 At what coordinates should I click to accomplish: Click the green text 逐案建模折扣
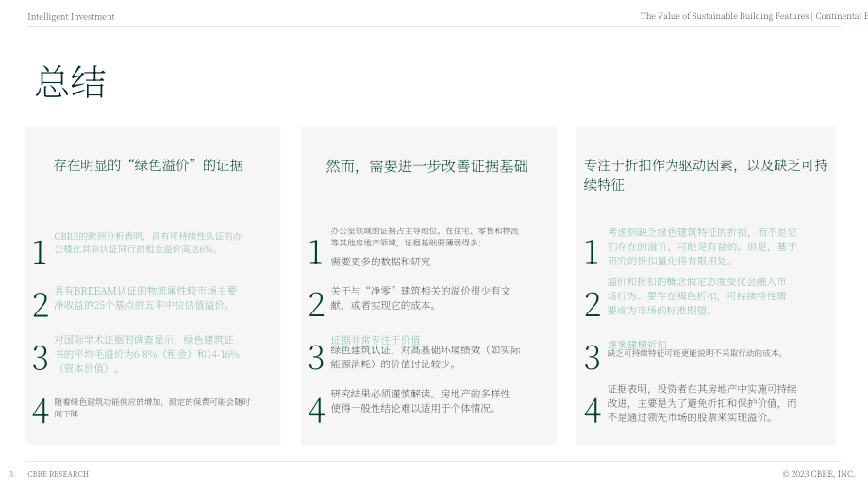tap(637, 345)
